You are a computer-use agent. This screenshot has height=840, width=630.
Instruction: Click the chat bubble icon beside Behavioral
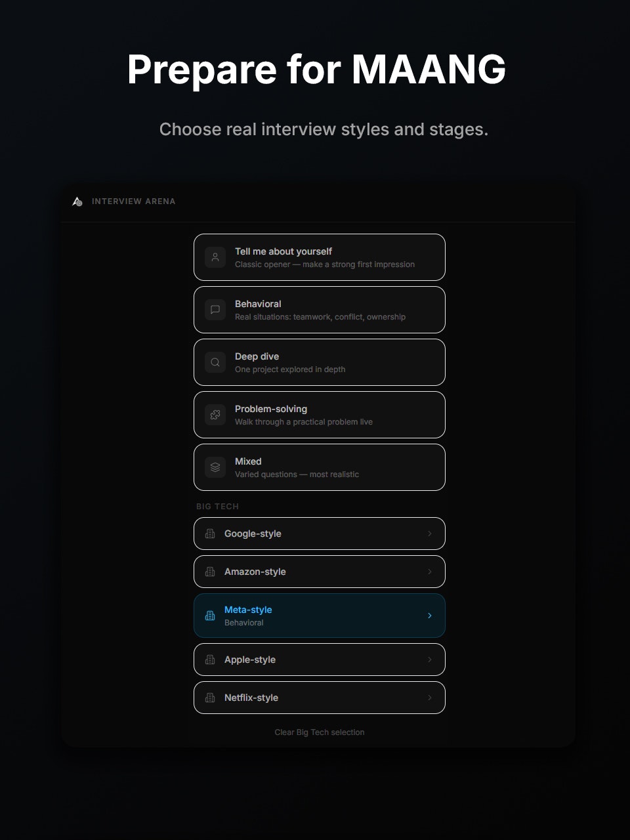tap(215, 310)
